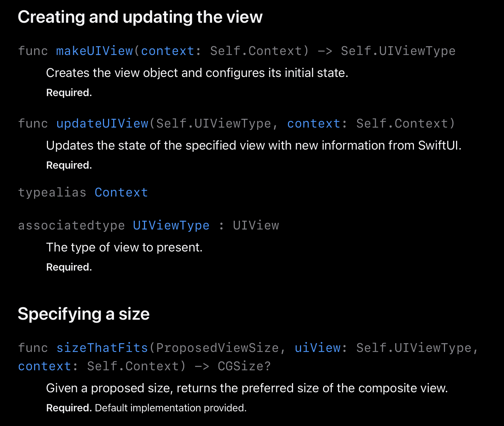
Task: Click the UIView constraint after UIViewType
Action: pos(256,225)
